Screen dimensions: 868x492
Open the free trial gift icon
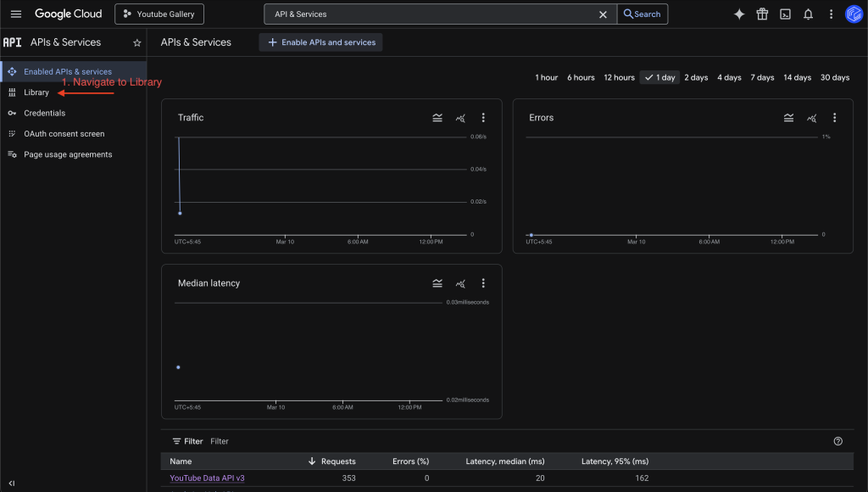click(762, 14)
